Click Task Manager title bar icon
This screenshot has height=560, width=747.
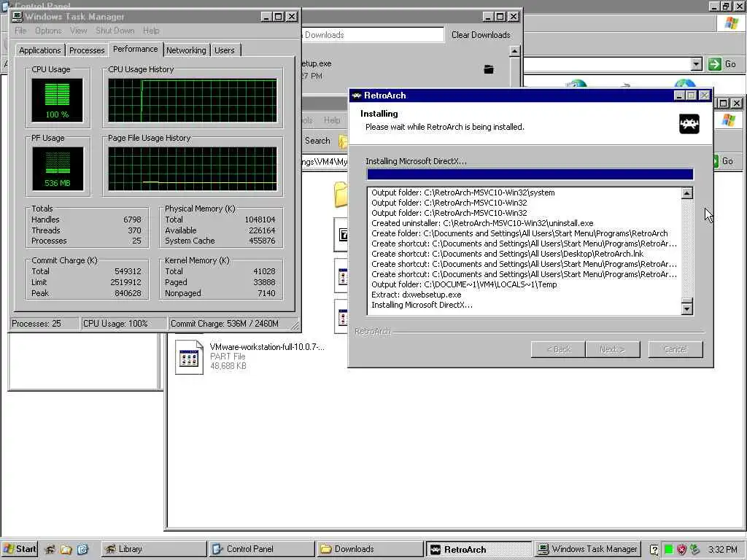point(18,17)
